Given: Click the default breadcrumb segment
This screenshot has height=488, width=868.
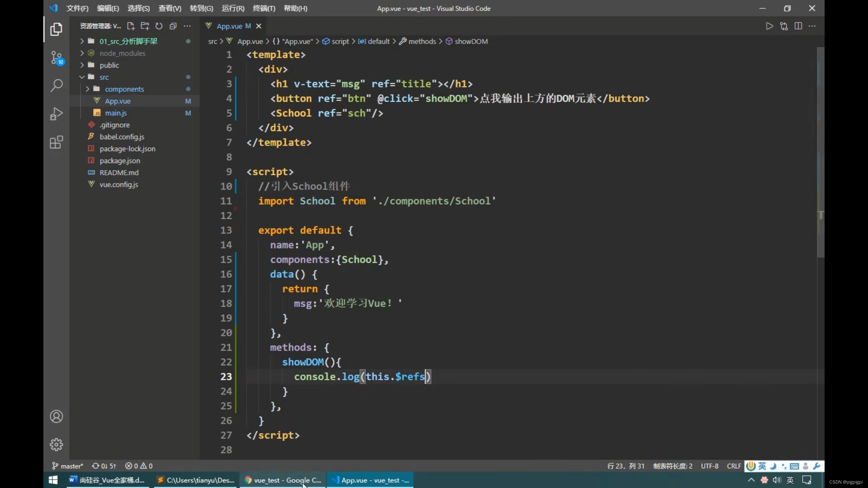Looking at the screenshot, I should [x=374, y=41].
